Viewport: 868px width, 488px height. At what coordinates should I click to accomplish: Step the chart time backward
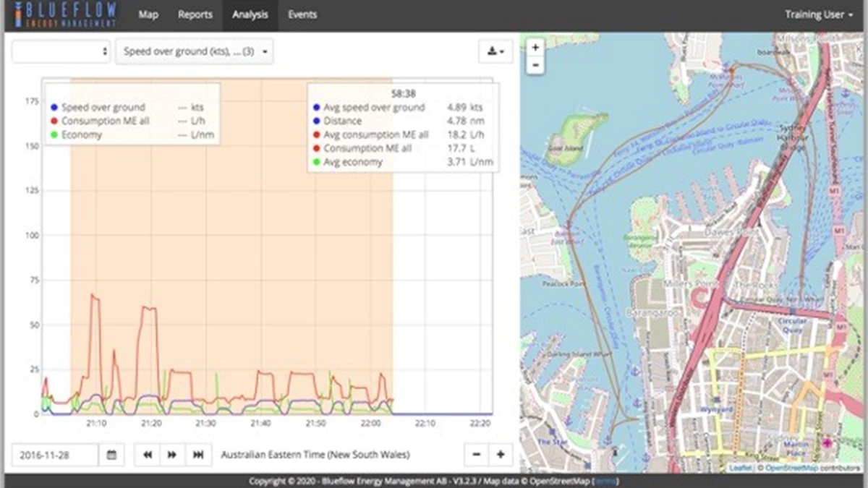point(148,455)
